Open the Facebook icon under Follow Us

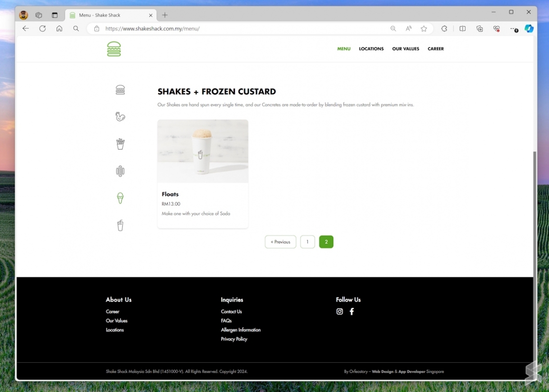352,312
